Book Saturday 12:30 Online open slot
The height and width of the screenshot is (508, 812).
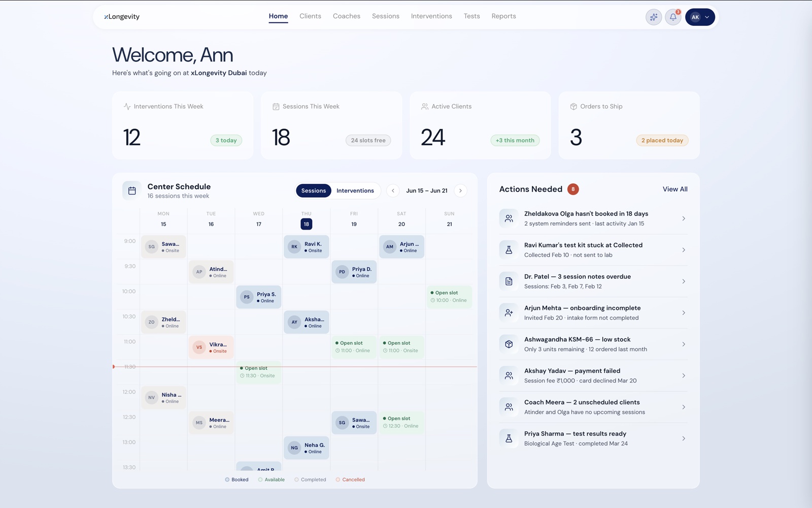[x=402, y=423]
